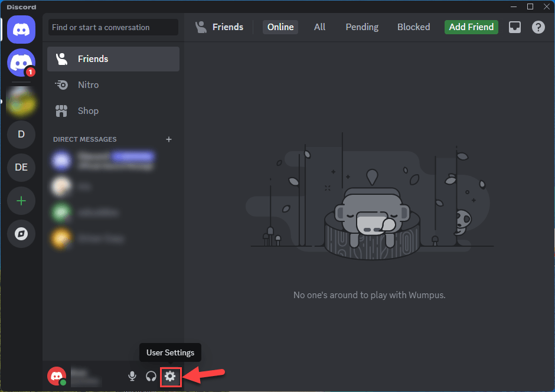Open Explore Discoverable Servers compass icon

pyautogui.click(x=21, y=234)
